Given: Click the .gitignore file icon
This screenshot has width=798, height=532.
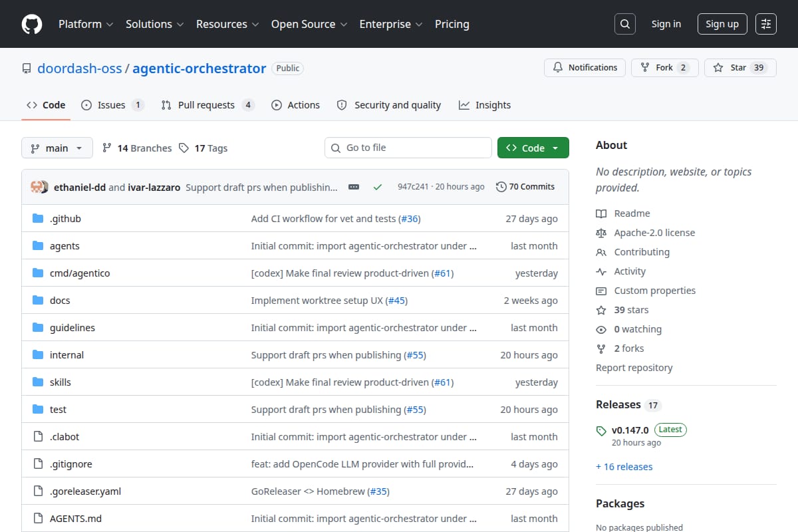Looking at the screenshot, I should [38, 464].
